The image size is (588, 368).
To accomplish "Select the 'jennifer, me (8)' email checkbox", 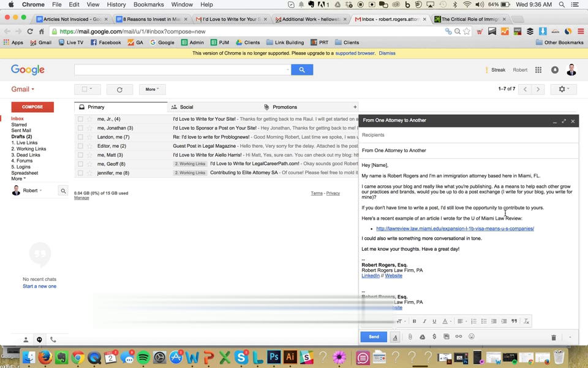I will (80, 173).
